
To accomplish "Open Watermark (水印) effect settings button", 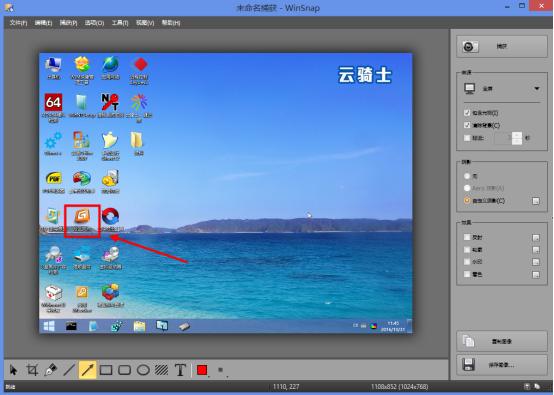I will pos(536,262).
